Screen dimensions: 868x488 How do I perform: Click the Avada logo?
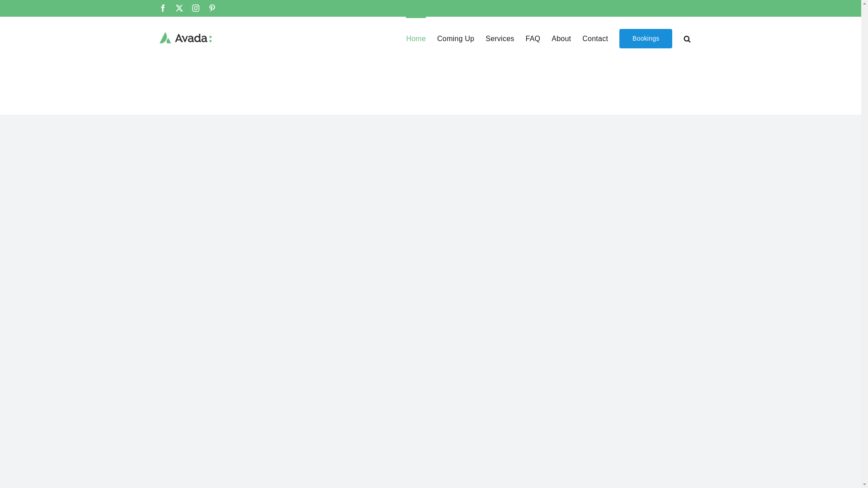(185, 38)
